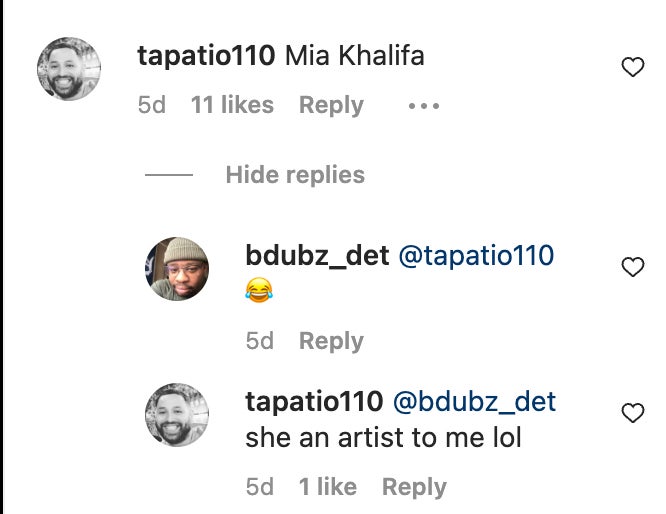Reply to bdubz_det's emoji comment
The width and height of the screenshot is (666, 514).
(x=331, y=341)
